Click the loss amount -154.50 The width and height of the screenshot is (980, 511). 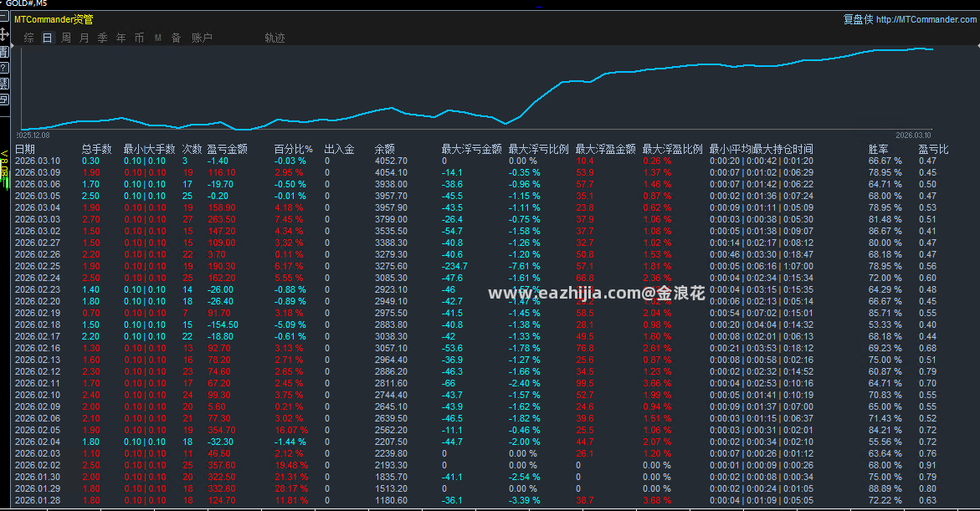(223, 324)
